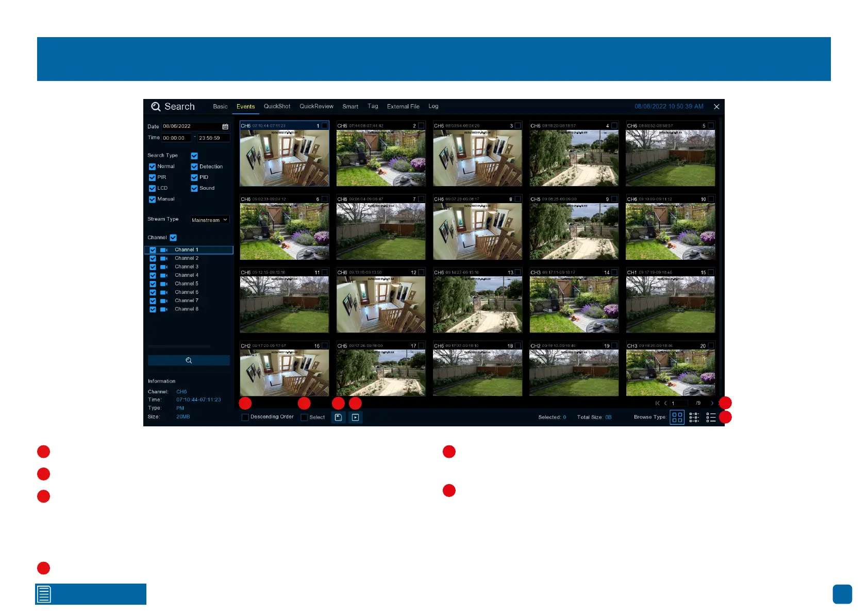868x614 pixels.
Task: Click the magnifier search button in sidebar
Action: (189, 360)
